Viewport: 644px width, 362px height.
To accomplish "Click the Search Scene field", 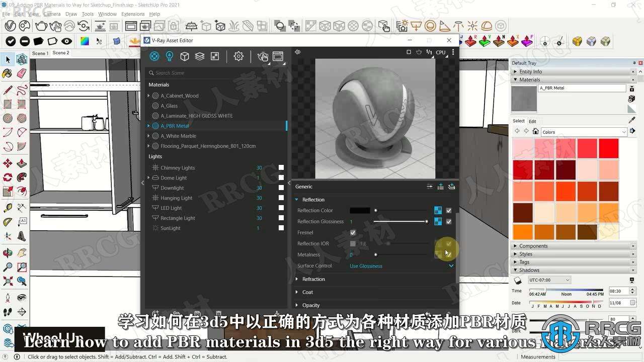I will (x=216, y=73).
